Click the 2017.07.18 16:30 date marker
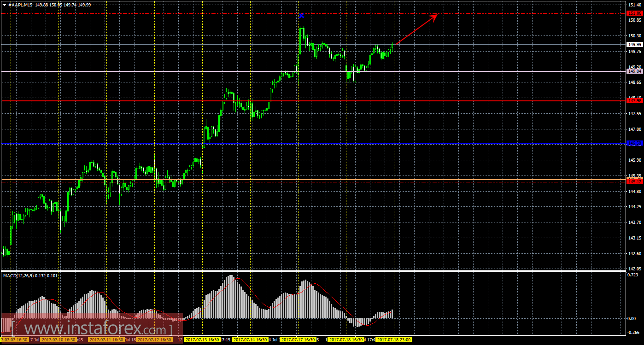644x345 pixels. tap(346, 340)
